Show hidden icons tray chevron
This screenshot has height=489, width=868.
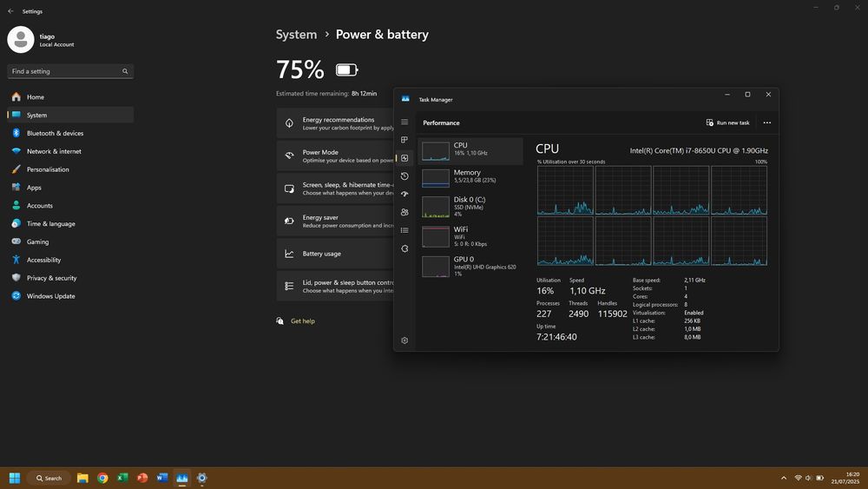click(783, 478)
